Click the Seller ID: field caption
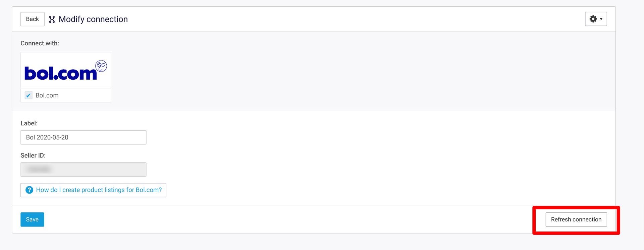The width and height of the screenshot is (644, 250). (33, 156)
